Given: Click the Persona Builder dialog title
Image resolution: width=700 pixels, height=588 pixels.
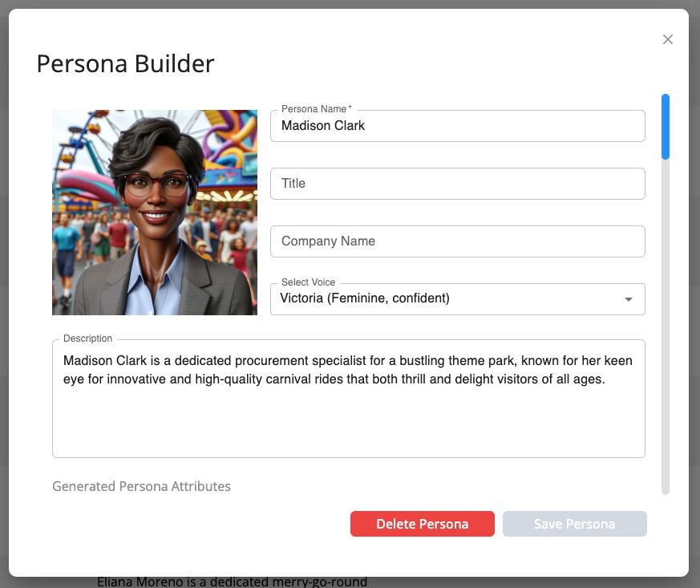Looking at the screenshot, I should point(125,63).
